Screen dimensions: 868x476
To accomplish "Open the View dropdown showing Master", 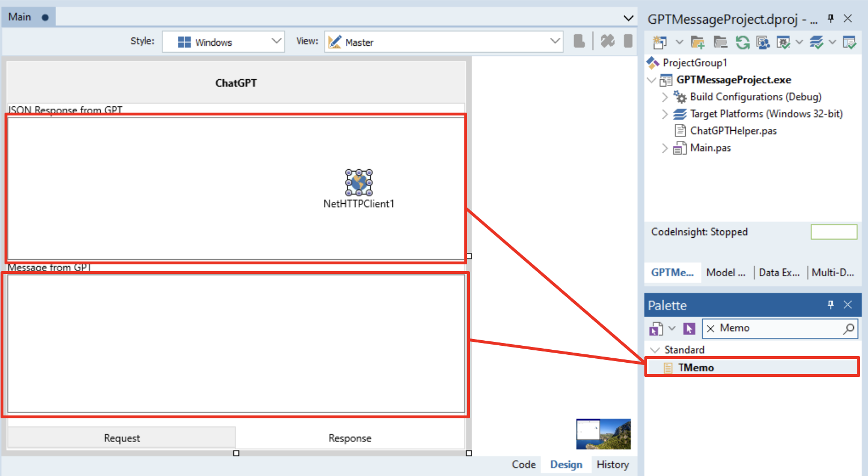I will click(444, 41).
